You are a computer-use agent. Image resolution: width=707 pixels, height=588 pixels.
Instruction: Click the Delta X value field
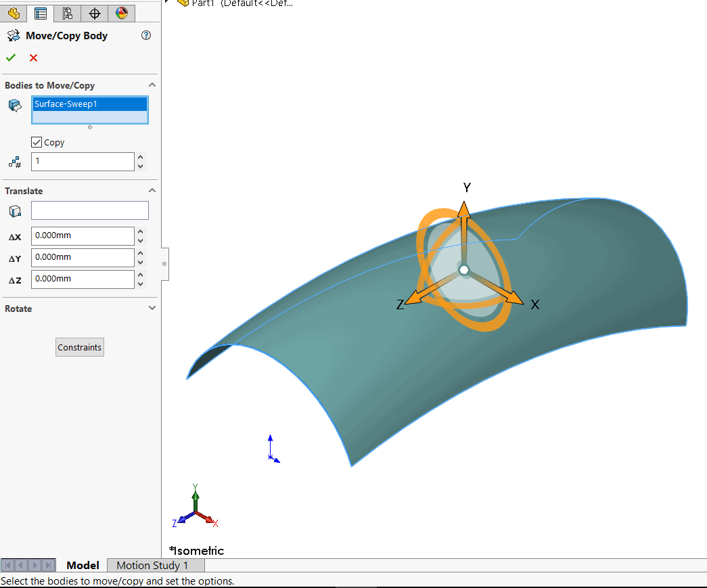83,236
